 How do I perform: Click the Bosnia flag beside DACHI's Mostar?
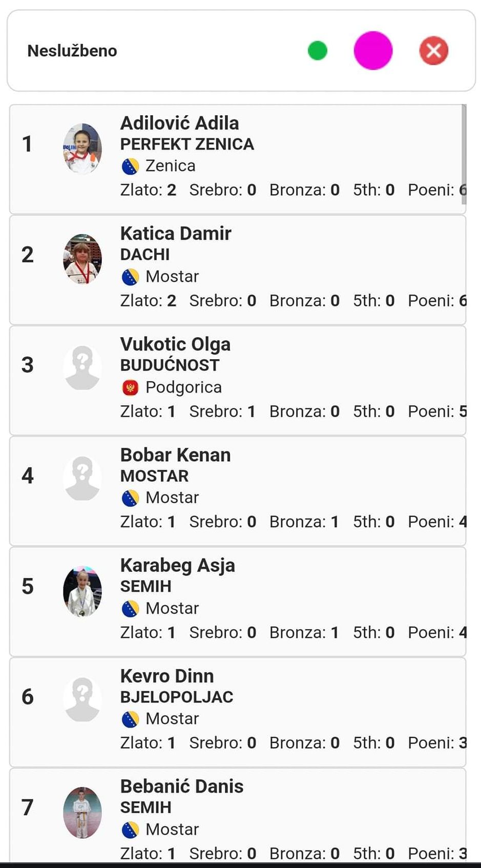tap(130, 277)
